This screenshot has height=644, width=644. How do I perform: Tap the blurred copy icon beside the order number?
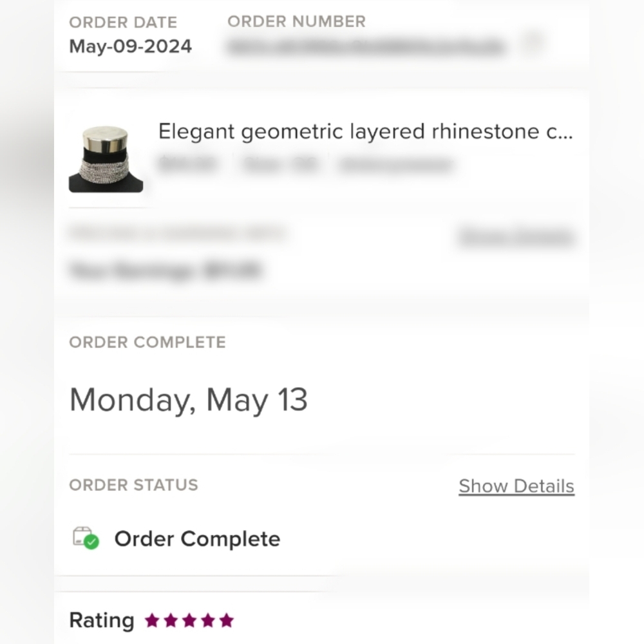pyautogui.click(x=532, y=44)
